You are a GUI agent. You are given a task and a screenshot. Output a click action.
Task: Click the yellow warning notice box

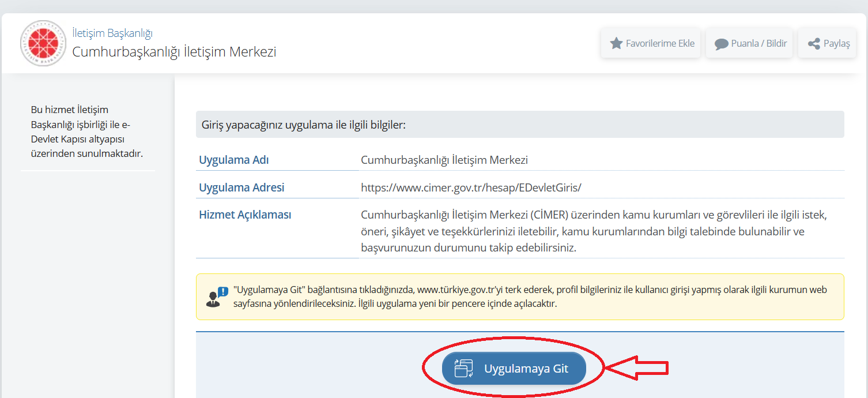519,296
